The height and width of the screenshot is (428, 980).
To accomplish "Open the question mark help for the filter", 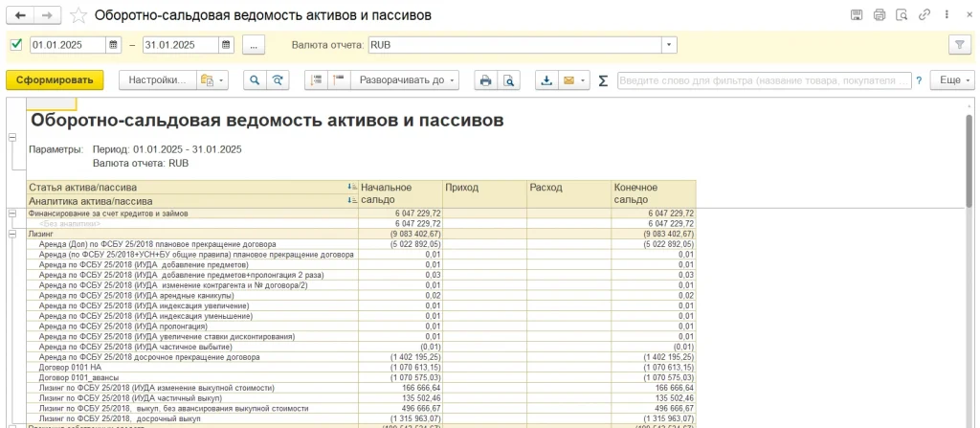I will (919, 80).
